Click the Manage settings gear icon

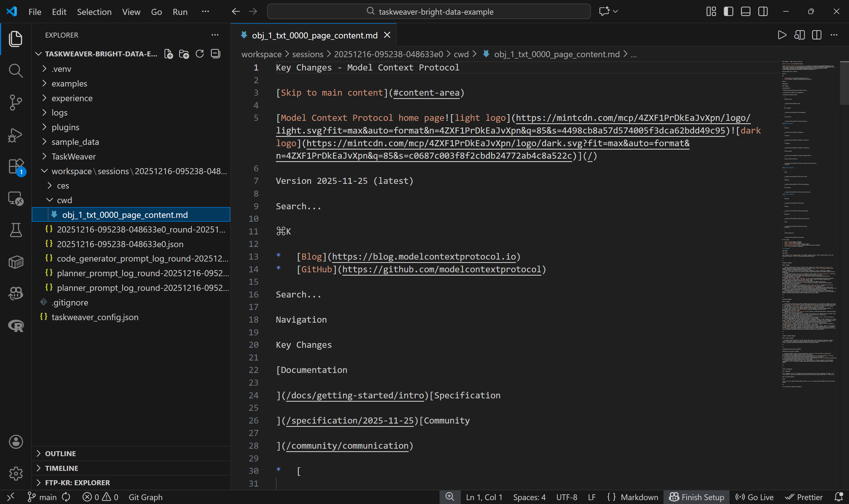click(16, 473)
